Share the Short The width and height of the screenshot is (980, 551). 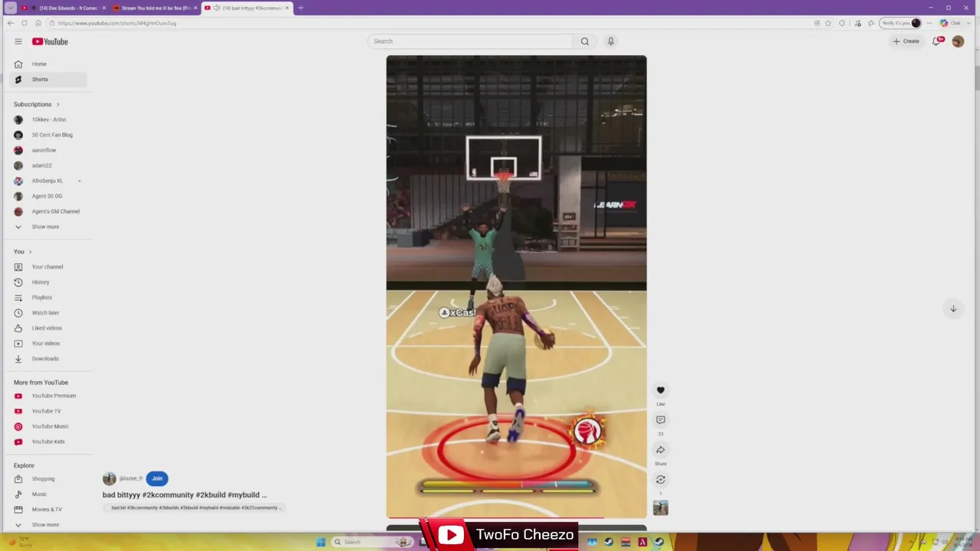[x=661, y=450]
